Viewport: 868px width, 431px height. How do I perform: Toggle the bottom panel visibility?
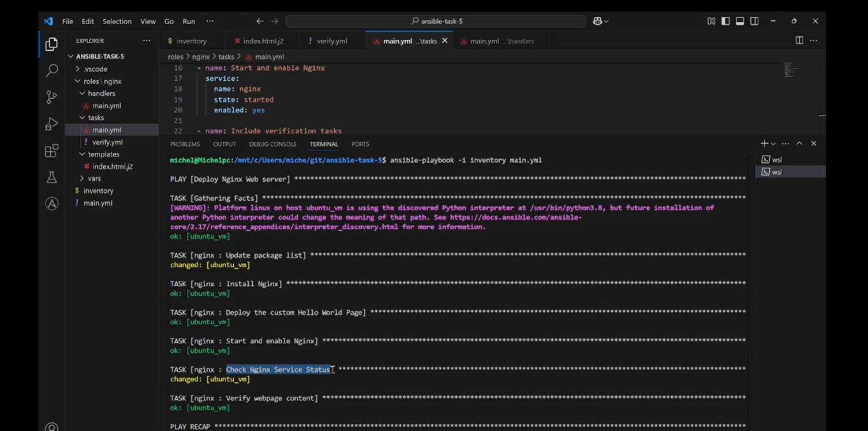pyautogui.click(x=740, y=21)
